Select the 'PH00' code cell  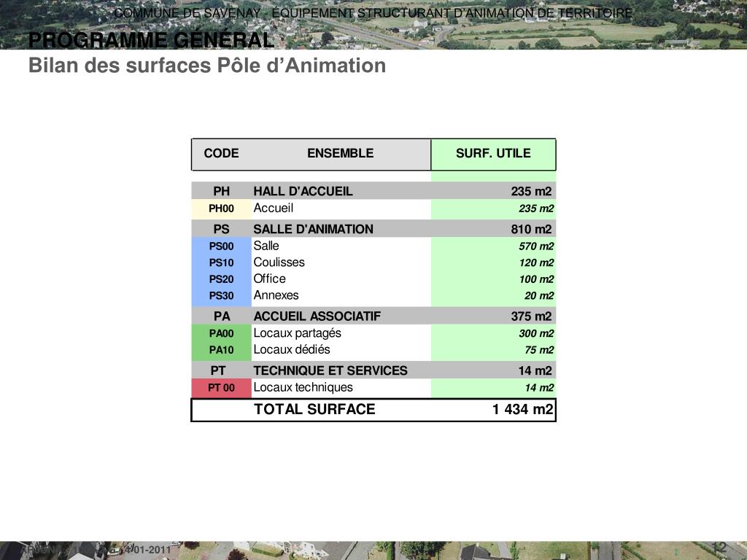pos(221,209)
